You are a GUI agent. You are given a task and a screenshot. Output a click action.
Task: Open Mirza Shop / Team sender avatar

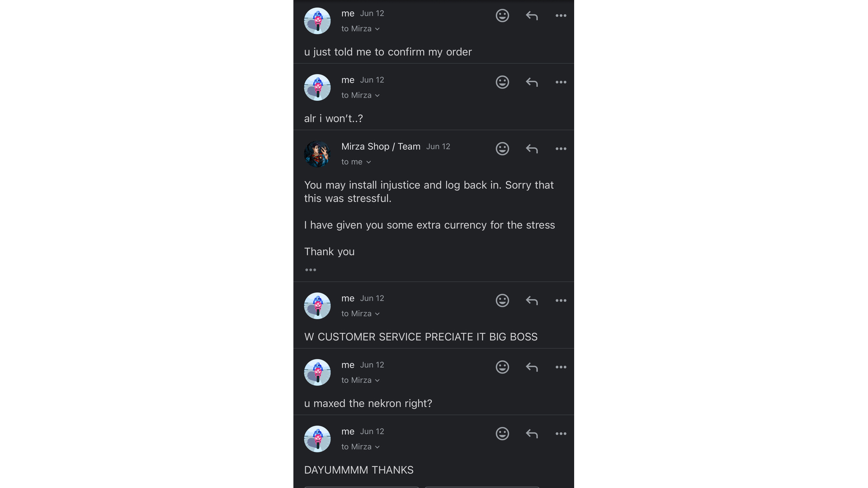point(317,154)
